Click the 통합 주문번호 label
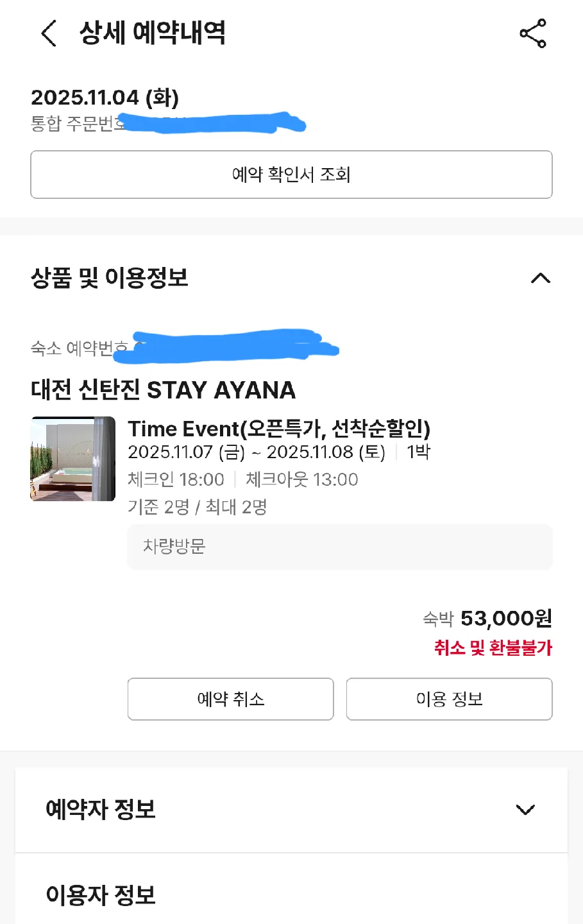583x924 pixels. (x=77, y=123)
